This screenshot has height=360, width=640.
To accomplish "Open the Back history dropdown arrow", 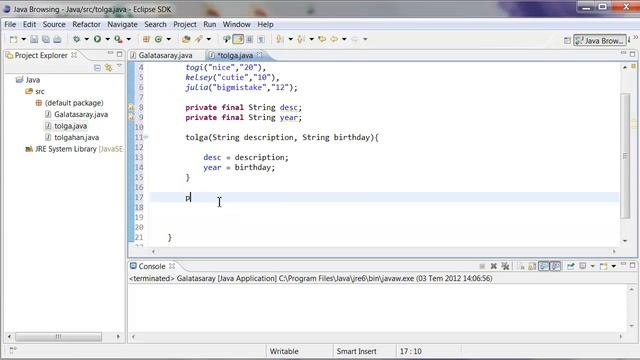I will click(x=344, y=39).
